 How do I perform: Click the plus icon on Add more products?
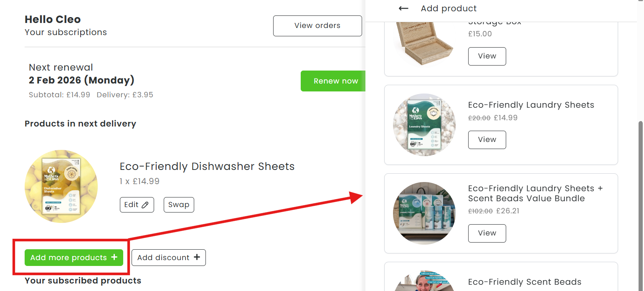(x=114, y=258)
